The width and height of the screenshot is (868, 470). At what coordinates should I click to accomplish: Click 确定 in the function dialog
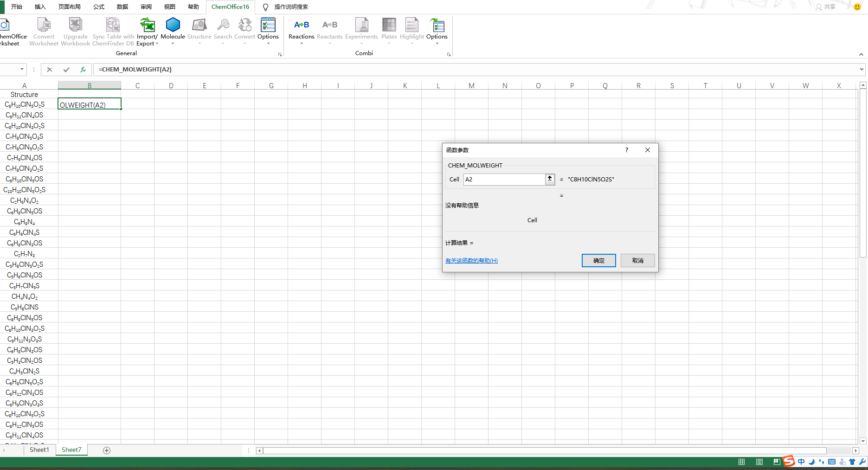[x=599, y=261]
